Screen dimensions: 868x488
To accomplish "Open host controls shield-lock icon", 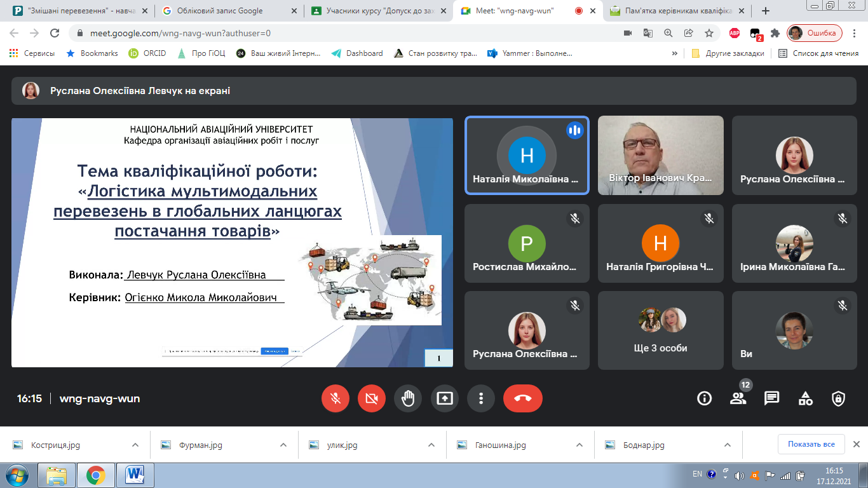I will click(839, 398).
